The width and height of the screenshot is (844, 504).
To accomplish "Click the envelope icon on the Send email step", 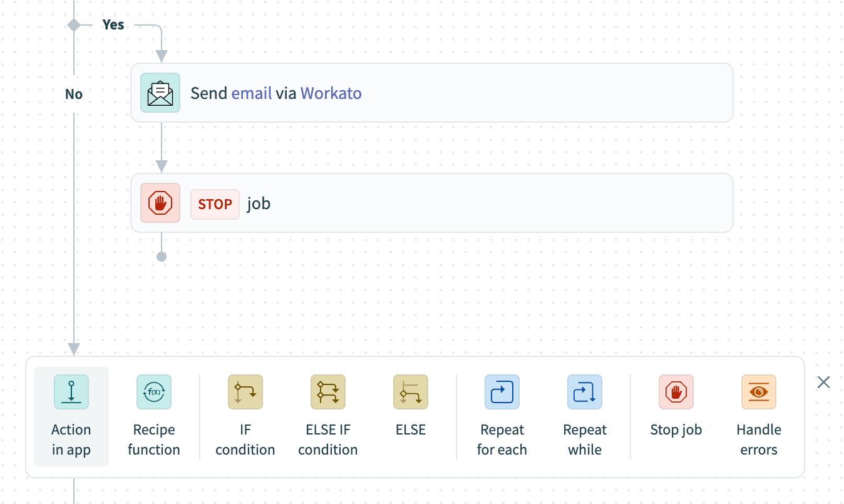I will click(x=160, y=93).
